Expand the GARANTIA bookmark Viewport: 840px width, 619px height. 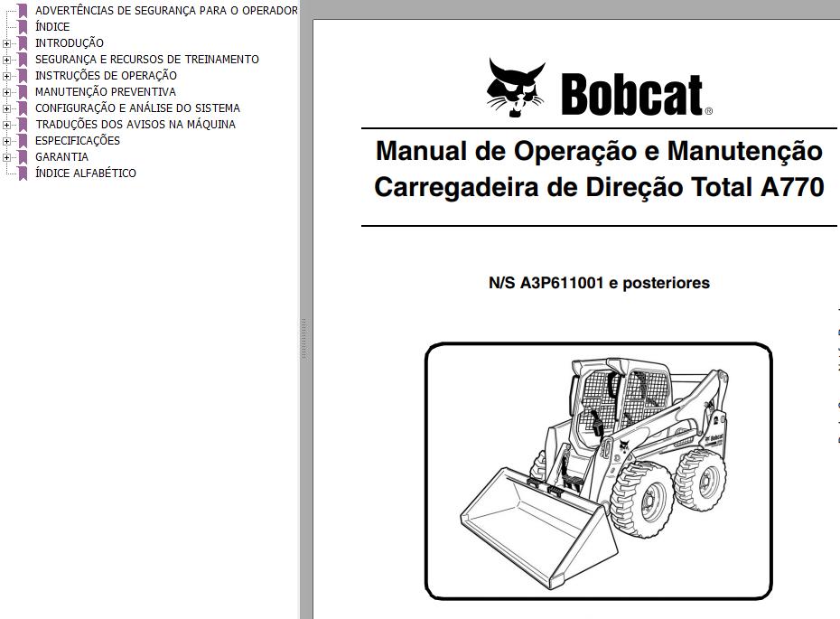(6, 157)
